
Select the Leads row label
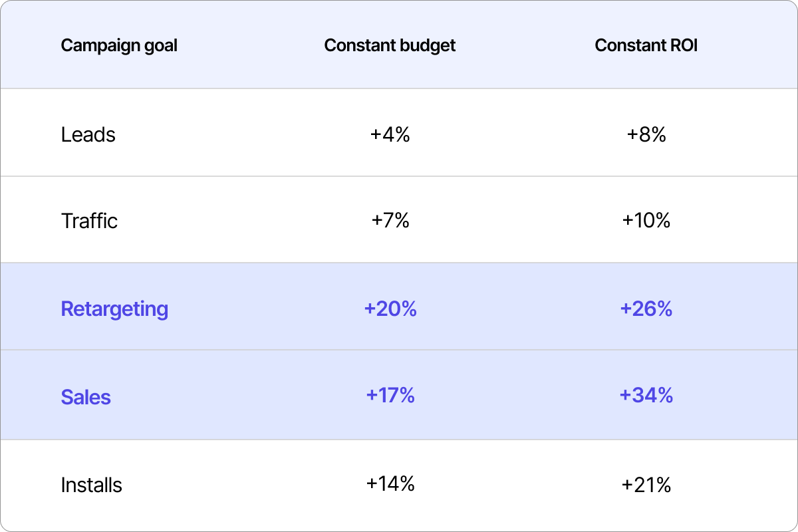coord(88,135)
